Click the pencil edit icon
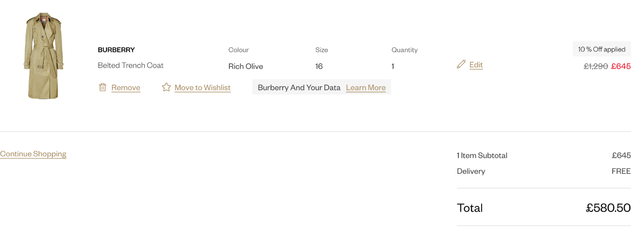Screen dimensions: 644x227 (461, 64)
